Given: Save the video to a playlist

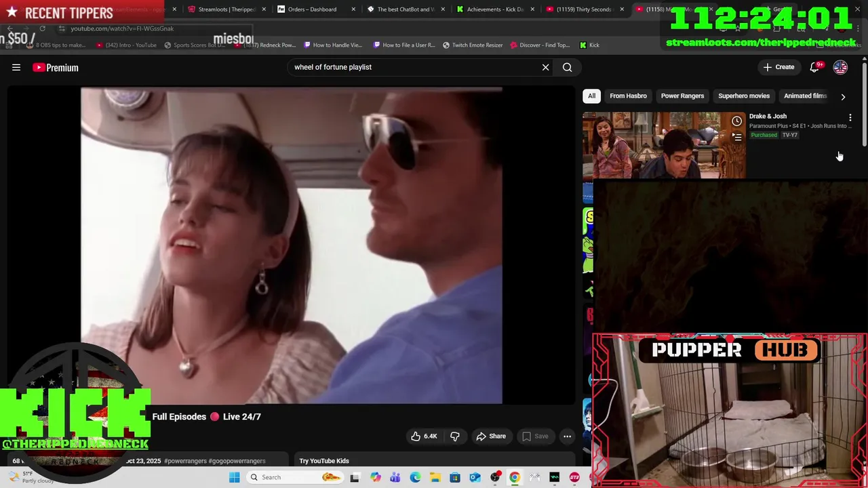Looking at the screenshot, I should pyautogui.click(x=535, y=436).
